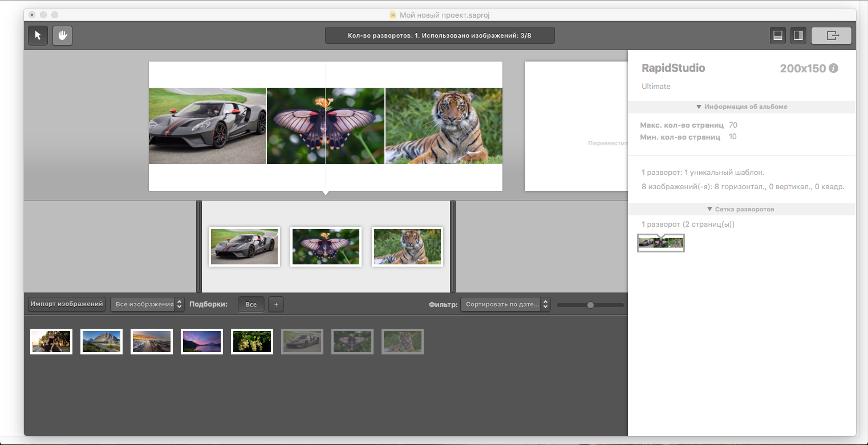Click the butterfly photo on the spread canvas
The height and width of the screenshot is (445, 868).
pos(326,126)
